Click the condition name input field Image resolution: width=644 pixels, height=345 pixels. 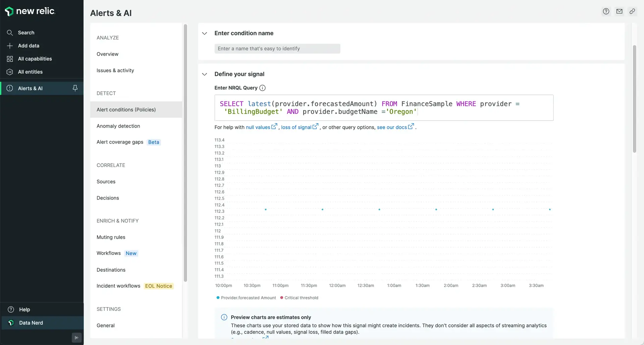click(x=277, y=49)
